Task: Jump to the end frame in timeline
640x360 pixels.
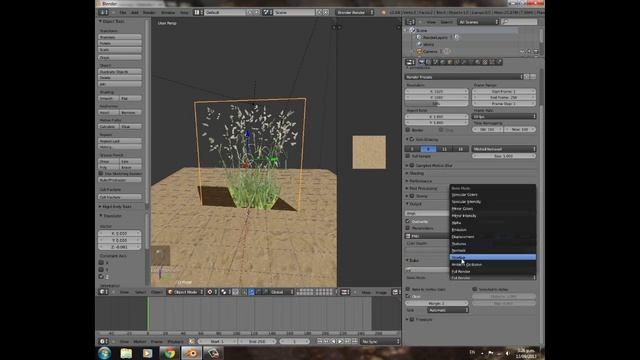Action: click(354, 341)
